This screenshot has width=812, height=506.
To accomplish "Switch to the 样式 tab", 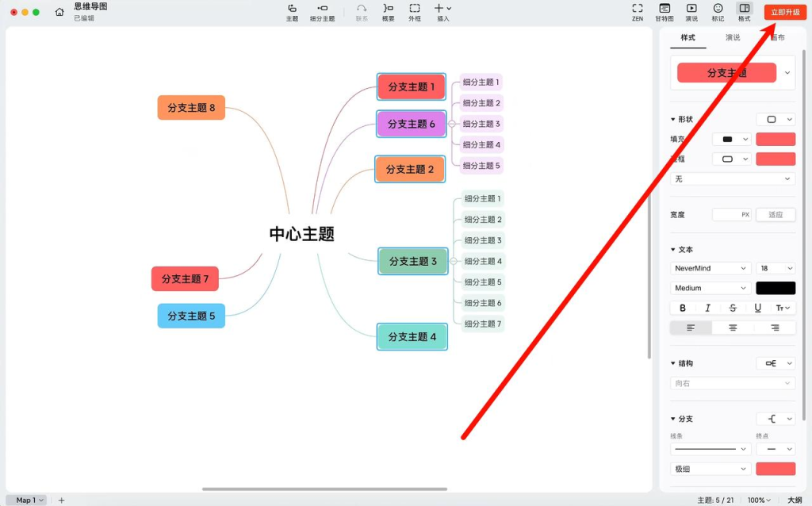I will 688,37.
